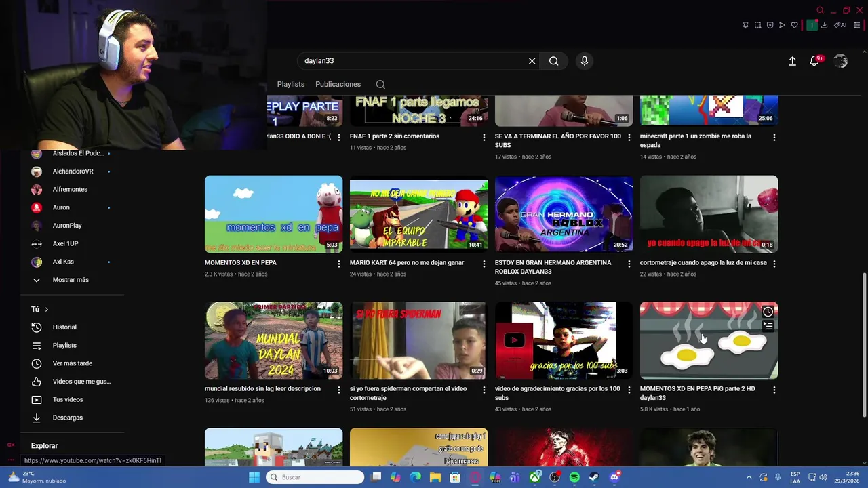
Task: Open Ver más tarde in sidebar
Action: coord(72,364)
